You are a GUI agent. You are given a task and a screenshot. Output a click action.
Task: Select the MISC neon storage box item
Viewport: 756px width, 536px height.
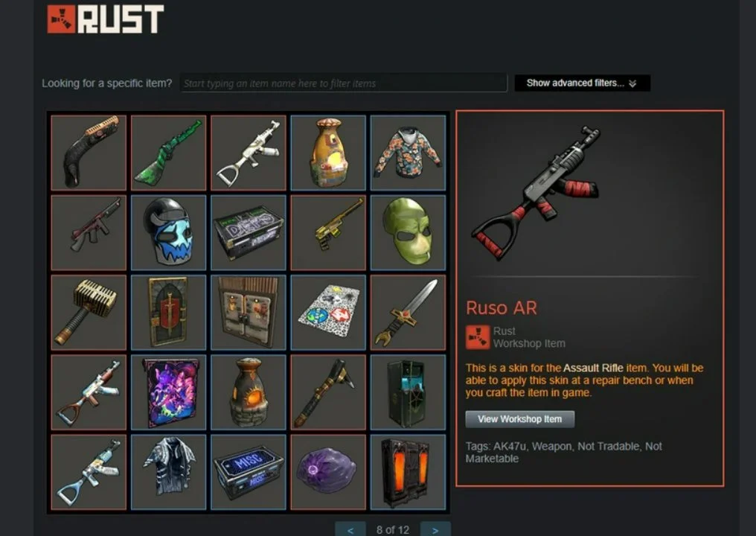pyautogui.click(x=249, y=472)
